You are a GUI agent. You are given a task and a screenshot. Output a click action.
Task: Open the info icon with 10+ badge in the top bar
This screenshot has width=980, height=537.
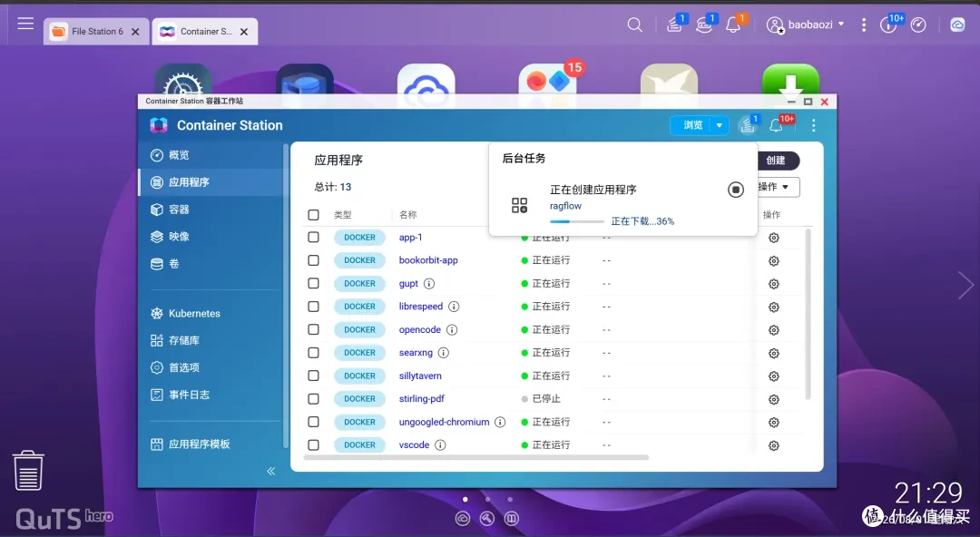888,25
